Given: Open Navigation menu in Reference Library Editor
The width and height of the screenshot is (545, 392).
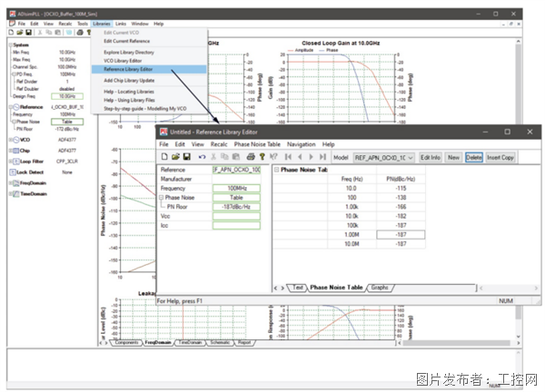Looking at the screenshot, I should (301, 144).
